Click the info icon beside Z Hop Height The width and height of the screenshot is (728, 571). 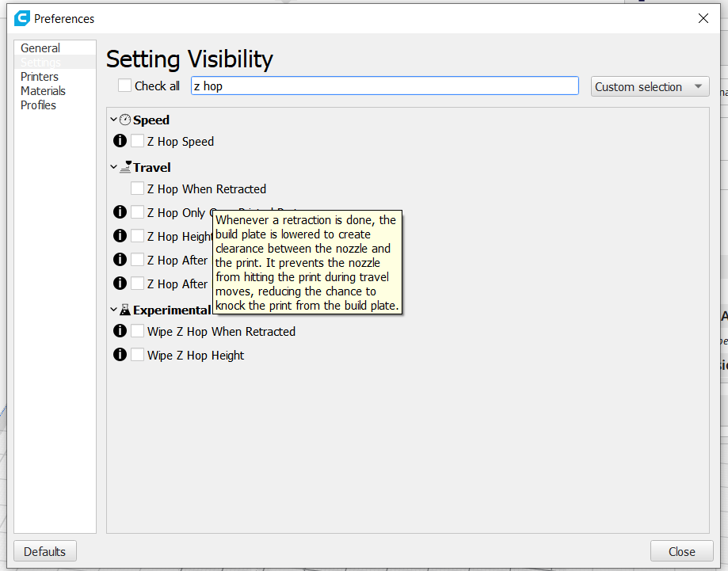[120, 236]
